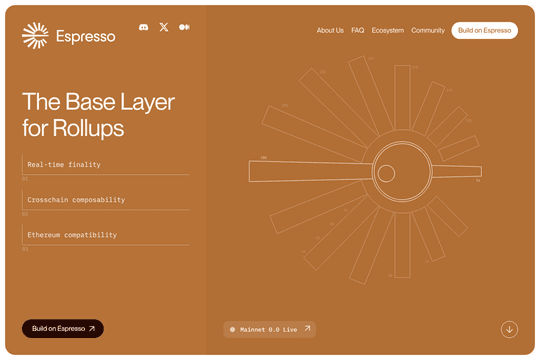Click the Espresso wordmark text

(x=86, y=37)
